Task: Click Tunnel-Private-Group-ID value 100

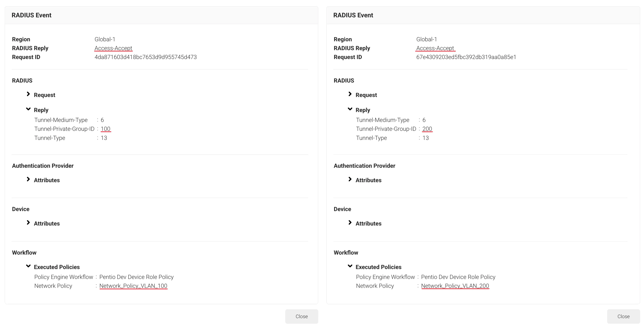Action: 106,129
